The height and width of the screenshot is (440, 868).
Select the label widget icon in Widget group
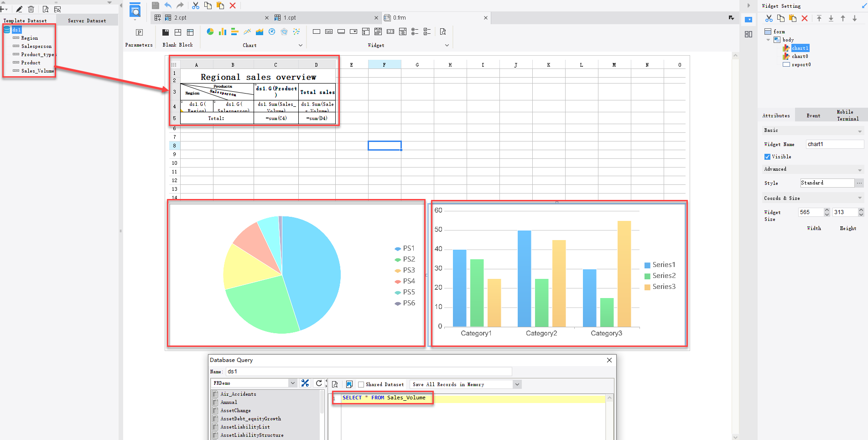tap(328, 31)
